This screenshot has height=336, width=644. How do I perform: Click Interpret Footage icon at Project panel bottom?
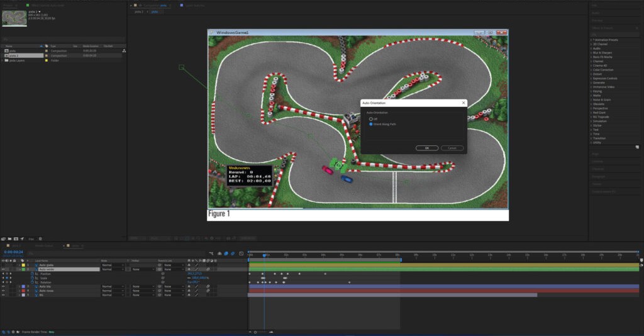coord(3,238)
